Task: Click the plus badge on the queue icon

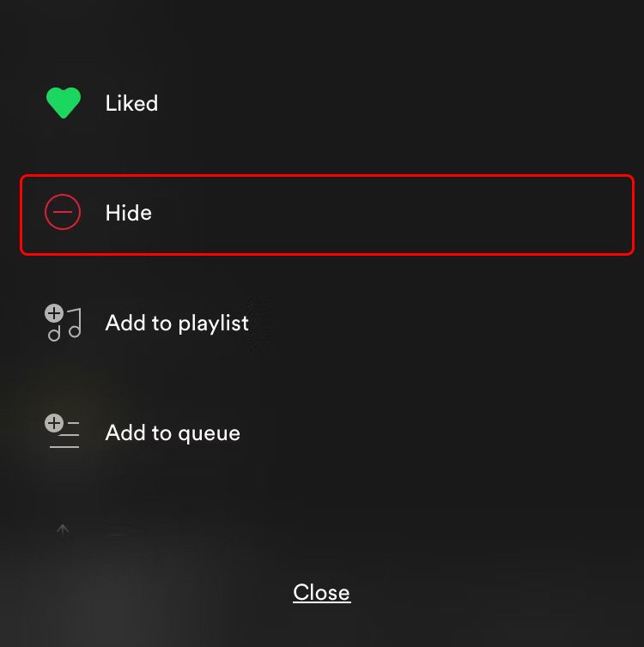Action: point(54,423)
